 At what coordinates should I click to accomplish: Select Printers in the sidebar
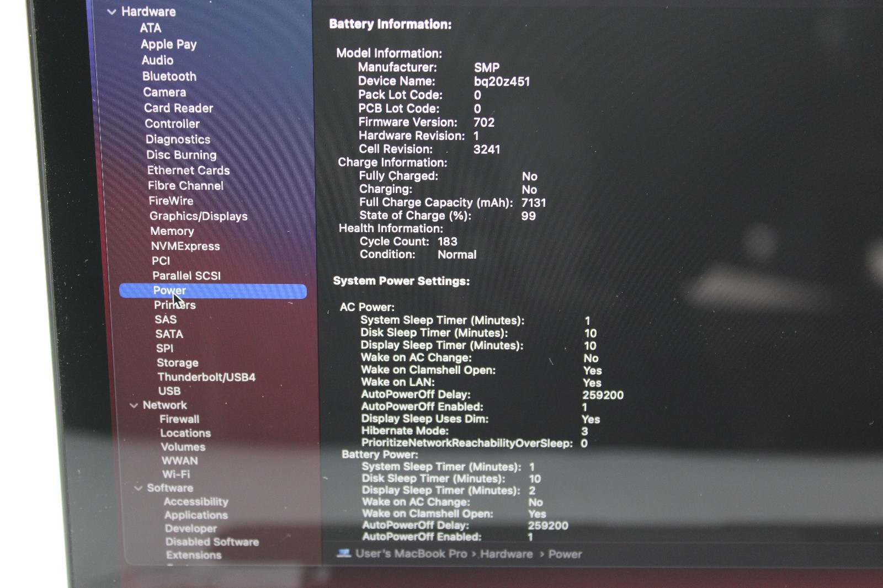pyautogui.click(x=175, y=305)
